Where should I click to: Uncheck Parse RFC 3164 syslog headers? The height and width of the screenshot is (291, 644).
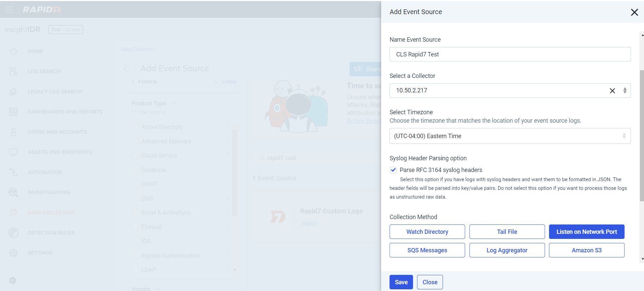[x=393, y=170]
